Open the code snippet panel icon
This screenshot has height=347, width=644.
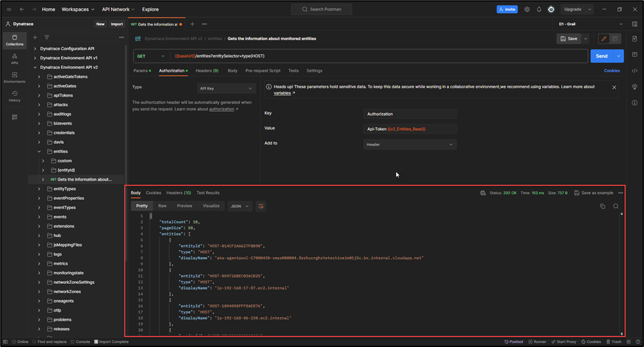tap(634, 71)
